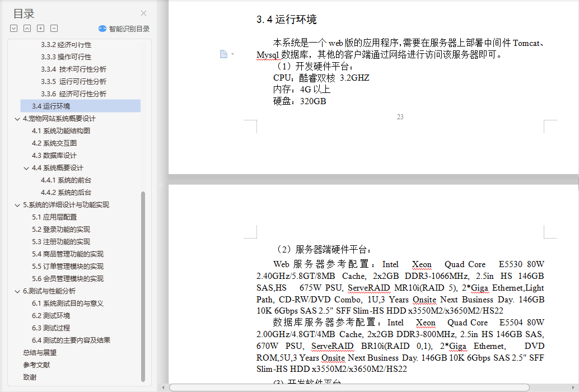Click the expand-all levels icon in 目录 toolbar
The width and height of the screenshot is (579, 392).
(13, 29)
